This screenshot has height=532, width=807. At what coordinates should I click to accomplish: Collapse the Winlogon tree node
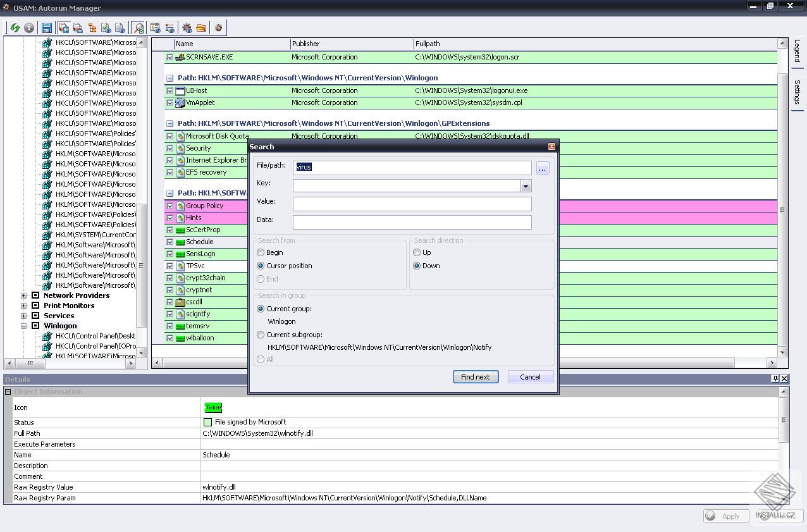pos(23,326)
